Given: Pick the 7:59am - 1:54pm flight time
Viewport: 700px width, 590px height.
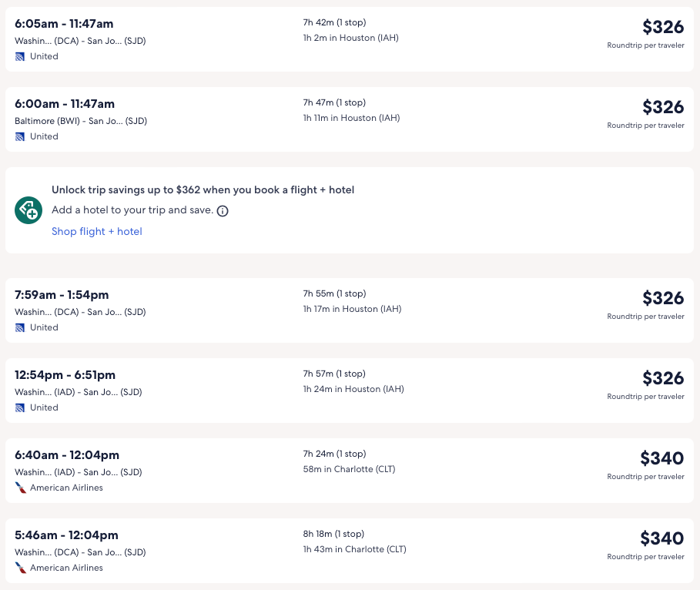Looking at the screenshot, I should [62, 295].
